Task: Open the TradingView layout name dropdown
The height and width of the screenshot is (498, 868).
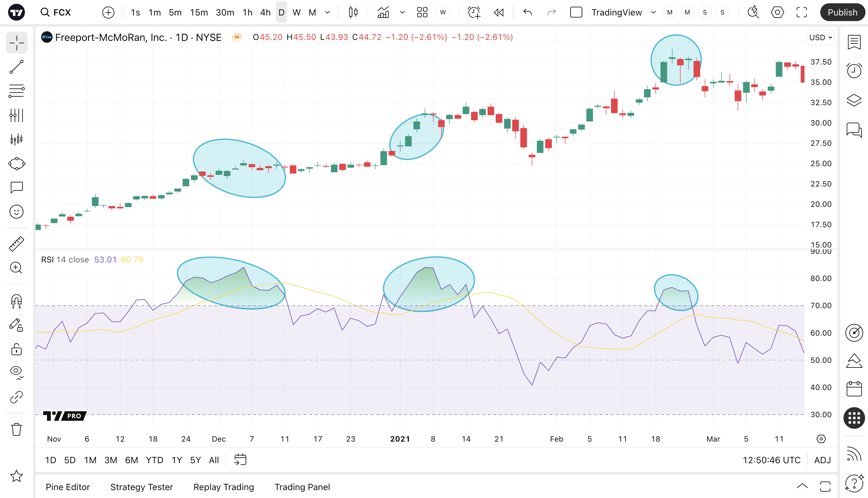Action: tap(653, 13)
